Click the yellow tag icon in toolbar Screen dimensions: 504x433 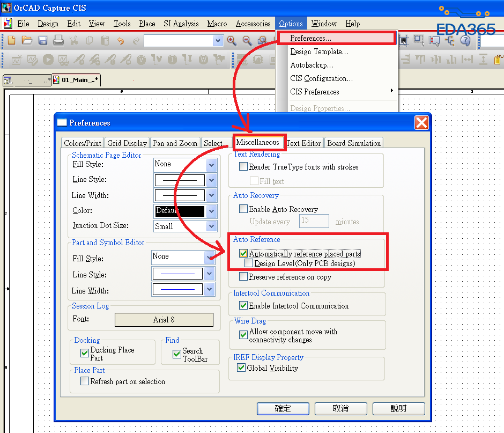pos(499,60)
